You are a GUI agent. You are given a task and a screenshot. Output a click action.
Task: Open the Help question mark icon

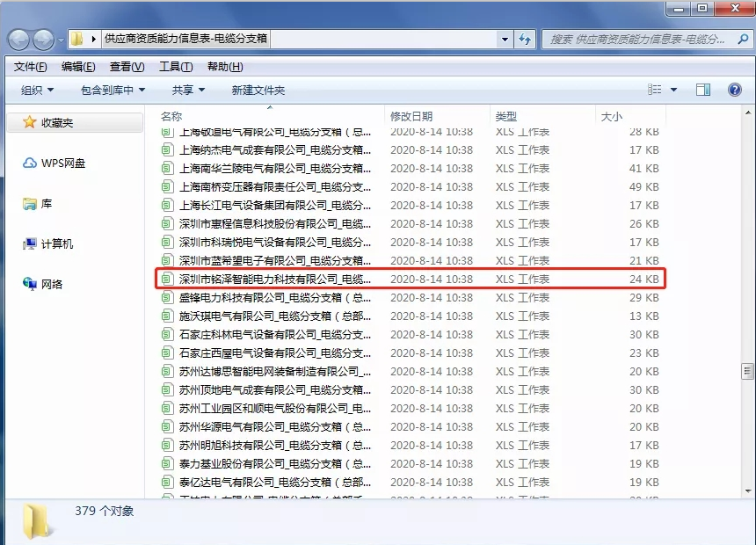click(x=734, y=90)
